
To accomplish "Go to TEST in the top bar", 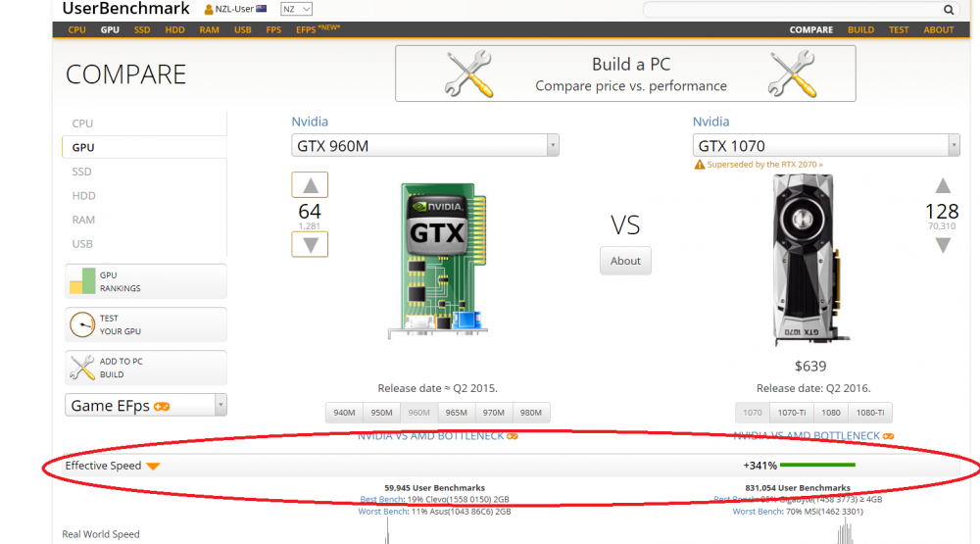I will (x=899, y=30).
